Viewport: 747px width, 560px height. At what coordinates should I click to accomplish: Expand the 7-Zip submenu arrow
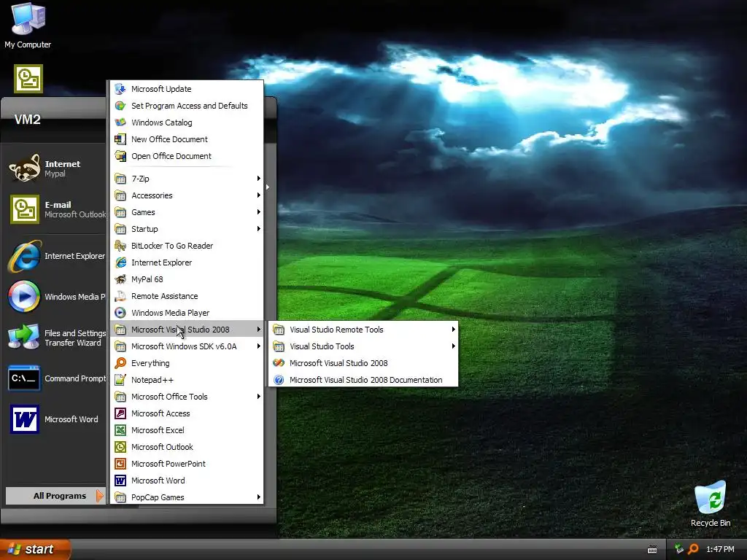259,179
